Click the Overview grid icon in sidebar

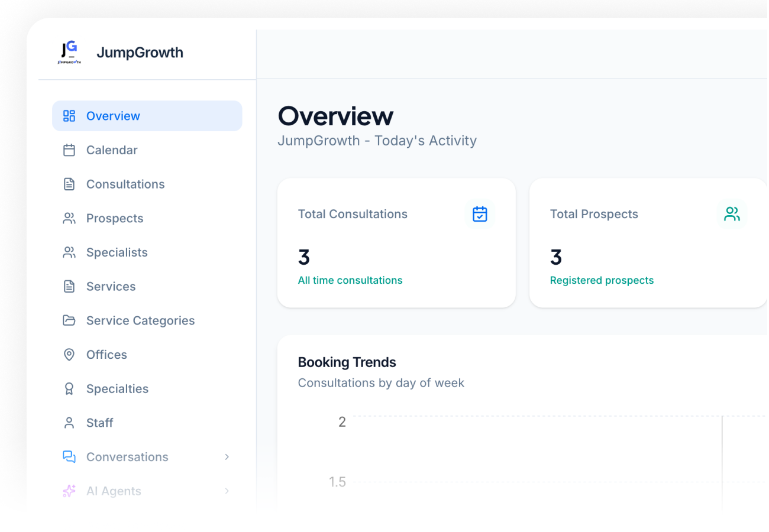[x=69, y=116]
